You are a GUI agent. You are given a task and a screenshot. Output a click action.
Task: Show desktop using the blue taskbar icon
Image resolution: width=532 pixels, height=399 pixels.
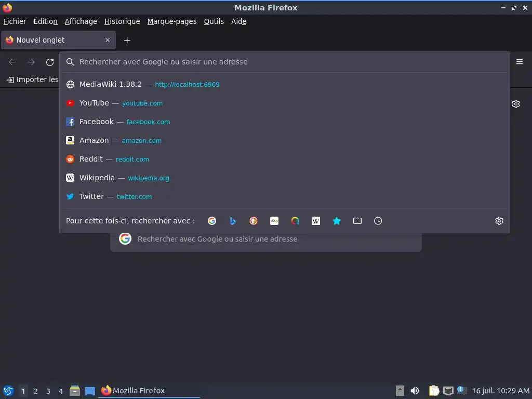pyautogui.click(x=90, y=391)
